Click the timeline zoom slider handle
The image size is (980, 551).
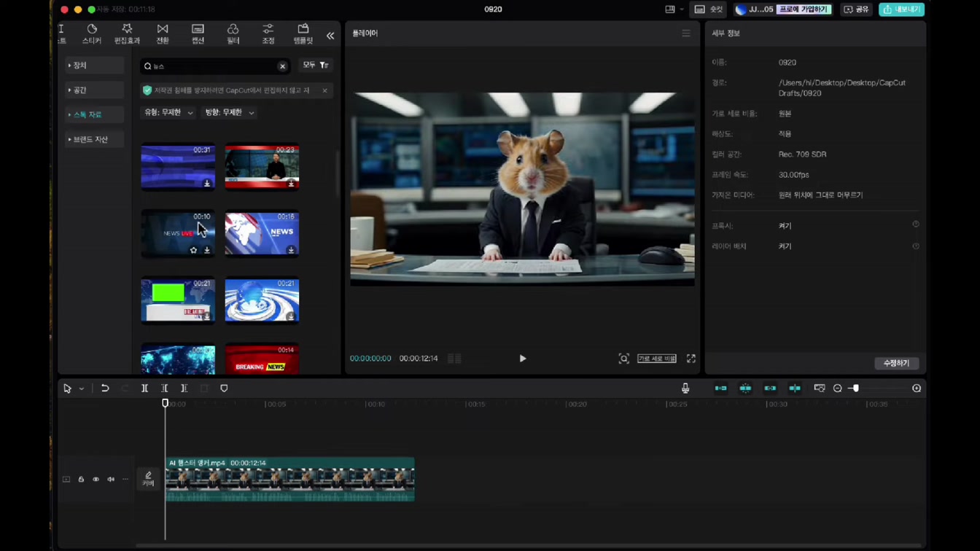click(x=855, y=388)
